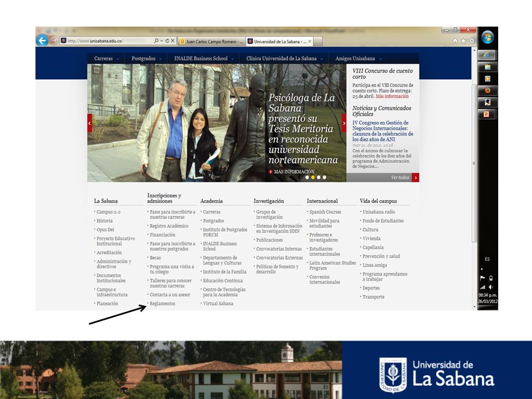Open the IV Congreso en Gestión news headline
This screenshot has height=399, width=532.
click(x=383, y=131)
